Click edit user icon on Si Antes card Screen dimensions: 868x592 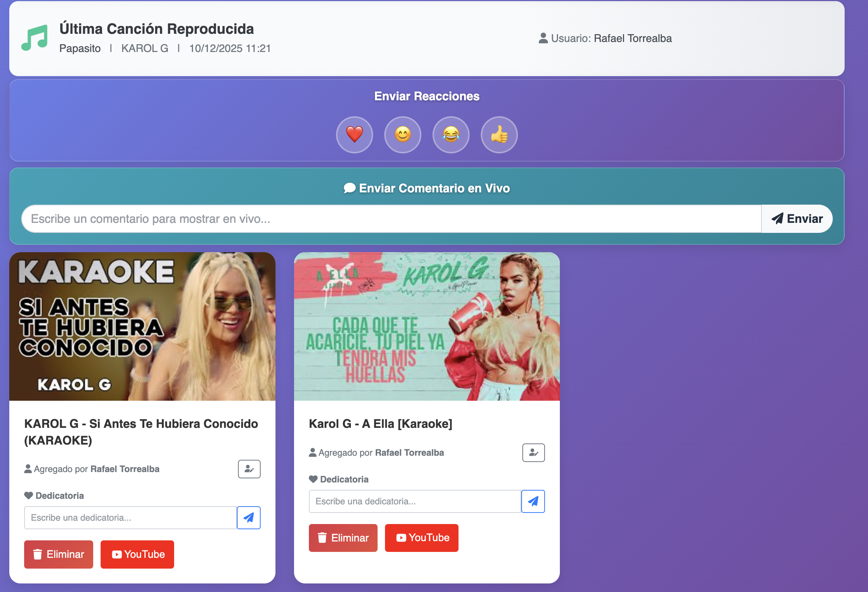249,469
